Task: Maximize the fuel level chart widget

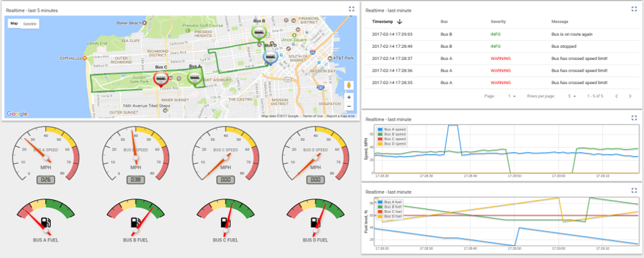Action: click(634, 192)
